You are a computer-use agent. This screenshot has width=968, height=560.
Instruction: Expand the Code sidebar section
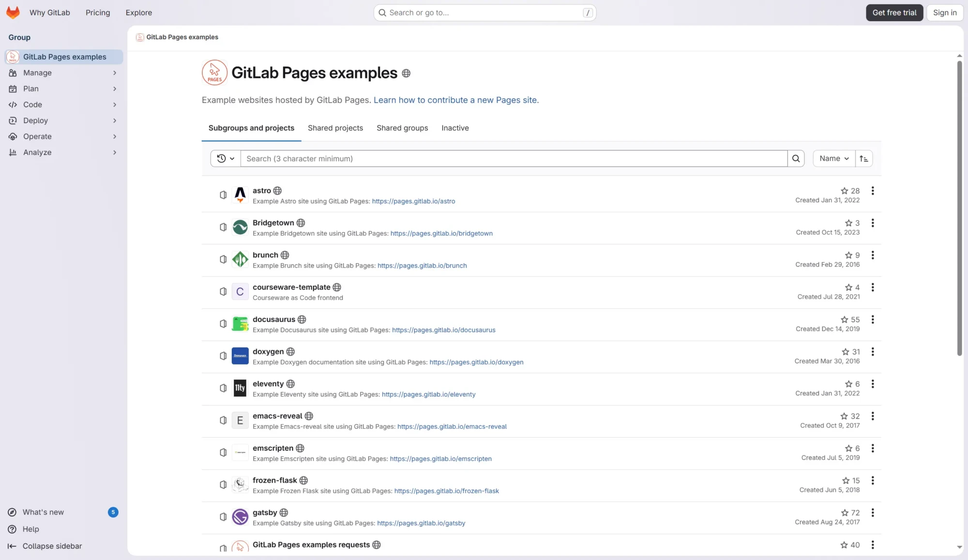(63, 105)
